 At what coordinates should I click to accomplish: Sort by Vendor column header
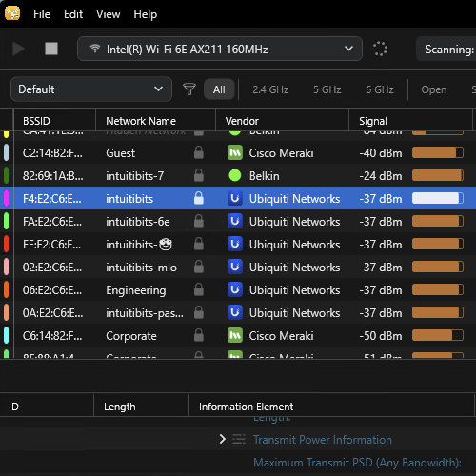click(x=282, y=121)
